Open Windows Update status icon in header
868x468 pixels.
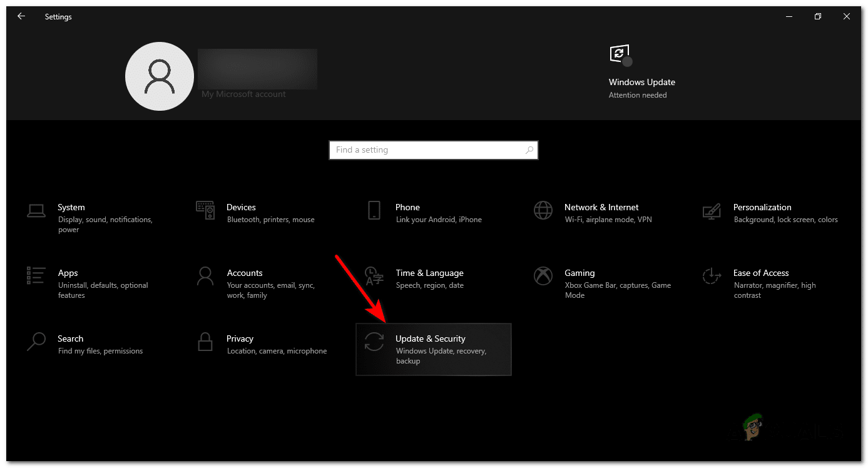pyautogui.click(x=620, y=54)
